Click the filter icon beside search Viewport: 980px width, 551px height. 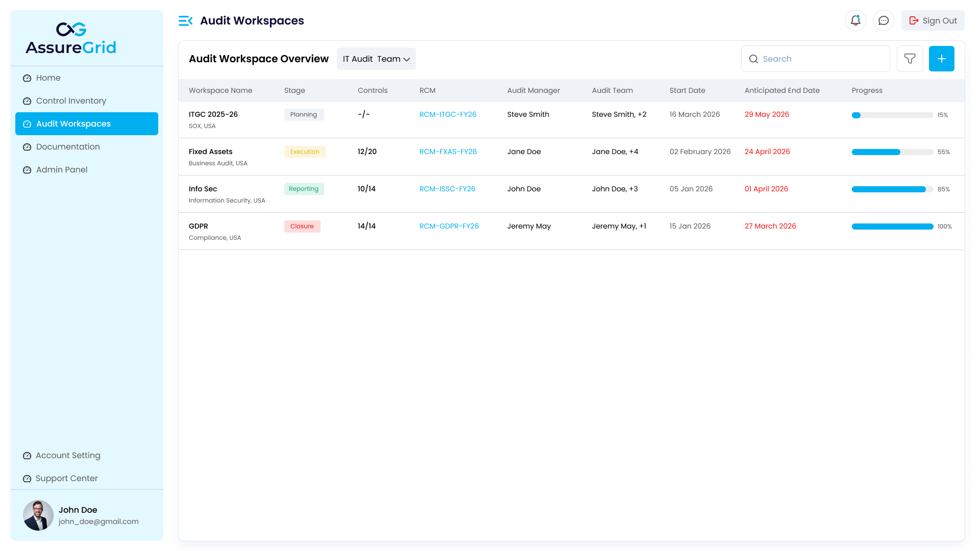pyautogui.click(x=910, y=59)
